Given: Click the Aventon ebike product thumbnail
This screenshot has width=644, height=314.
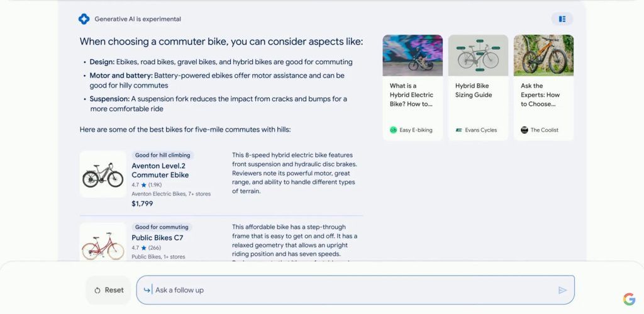Looking at the screenshot, I should click(x=103, y=175).
